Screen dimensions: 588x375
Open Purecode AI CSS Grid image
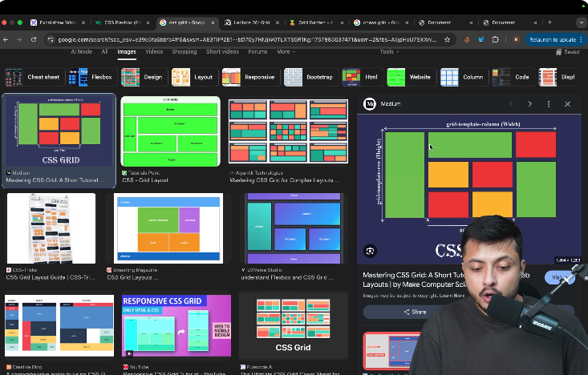[294, 325]
